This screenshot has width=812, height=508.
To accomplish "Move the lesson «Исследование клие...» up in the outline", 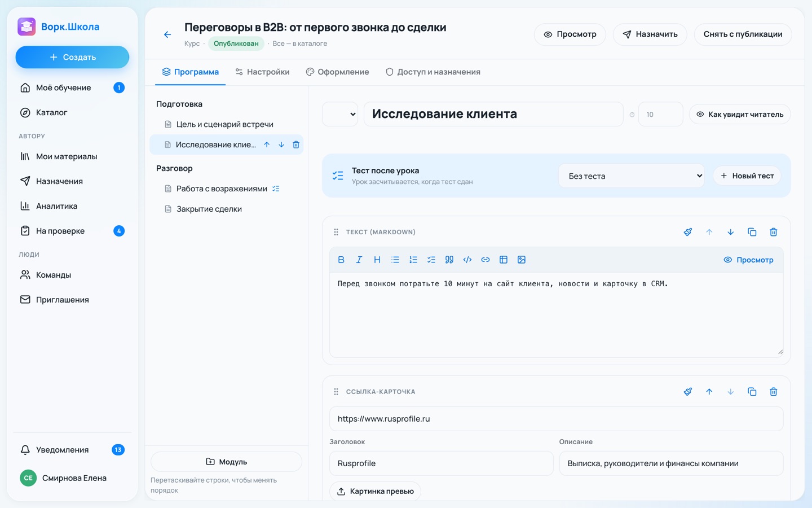I will [x=267, y=145].
